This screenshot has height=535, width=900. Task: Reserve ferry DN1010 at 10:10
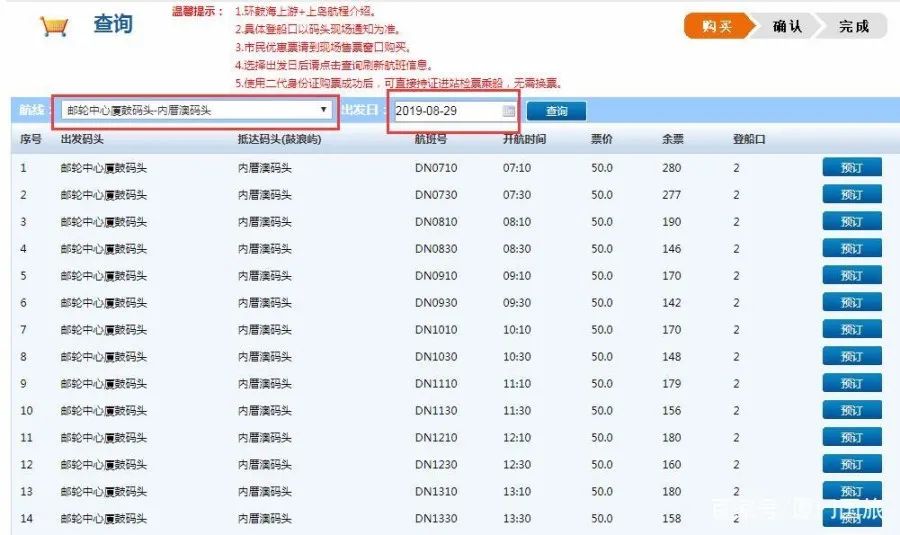[x=851, y=330]
